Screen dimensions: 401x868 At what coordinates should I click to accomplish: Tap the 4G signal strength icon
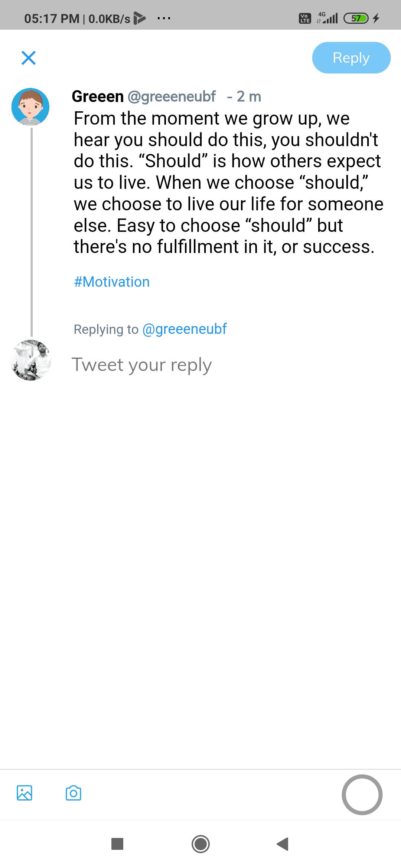click(x=327, y=17)
